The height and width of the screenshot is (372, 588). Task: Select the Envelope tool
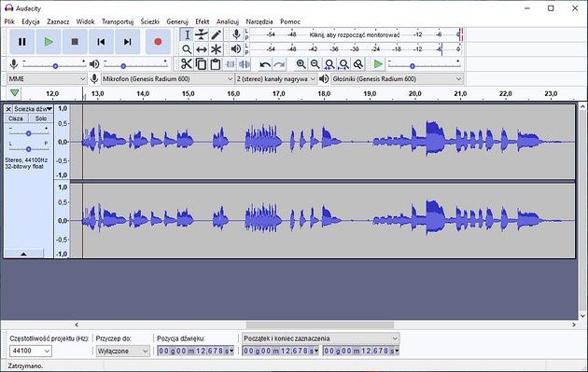pos(202,34)
